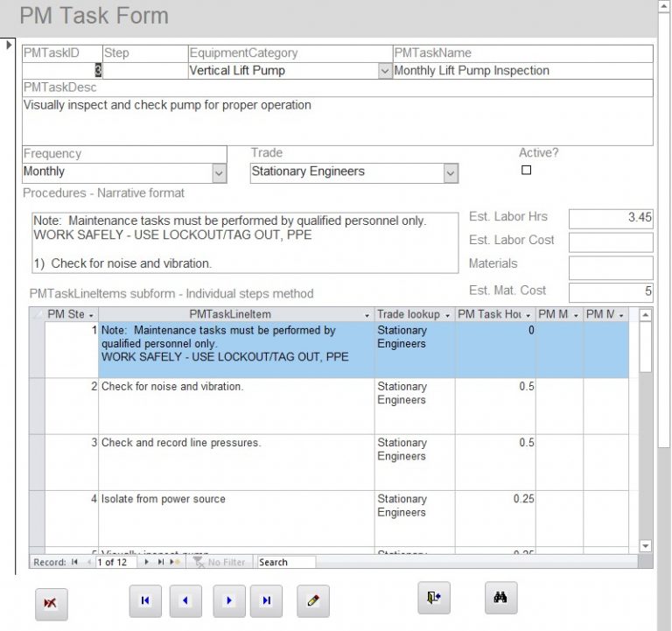Click the No Filter indicator
672x631 pixels.
tap(220, 562)
